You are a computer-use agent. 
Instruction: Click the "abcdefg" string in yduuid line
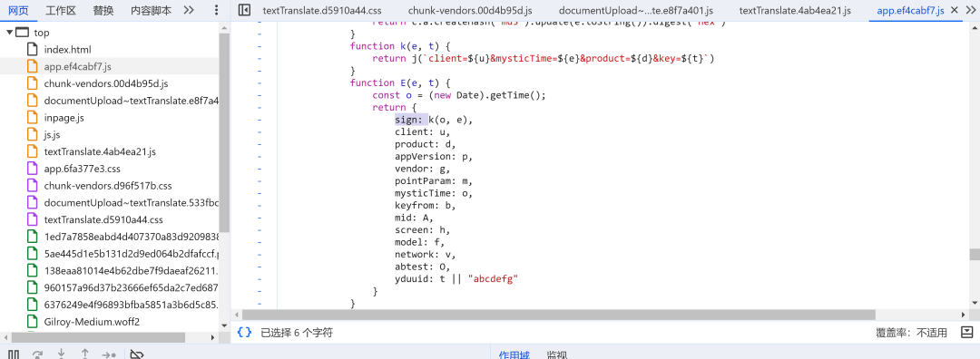coord(493,278)
